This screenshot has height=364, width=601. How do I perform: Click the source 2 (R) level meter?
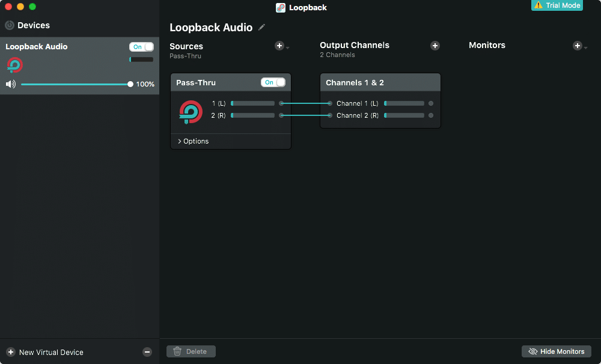[x=252, y=115]
